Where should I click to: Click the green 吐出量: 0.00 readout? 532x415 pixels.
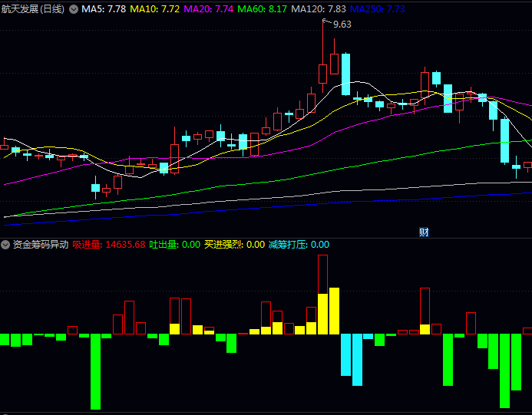pos(174,245)
